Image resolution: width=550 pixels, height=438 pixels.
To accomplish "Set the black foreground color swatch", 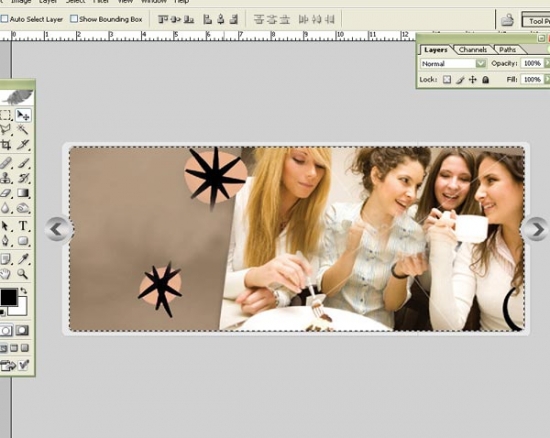I will pos(8,297).
